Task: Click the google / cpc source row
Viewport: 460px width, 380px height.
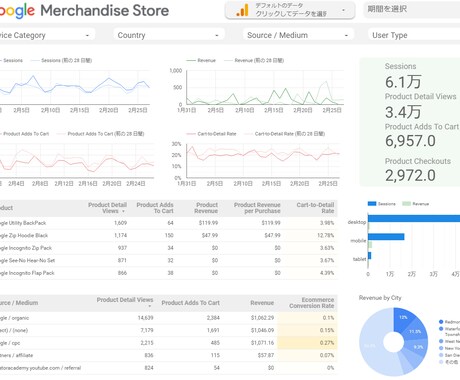Action: [x=168, y=343]
